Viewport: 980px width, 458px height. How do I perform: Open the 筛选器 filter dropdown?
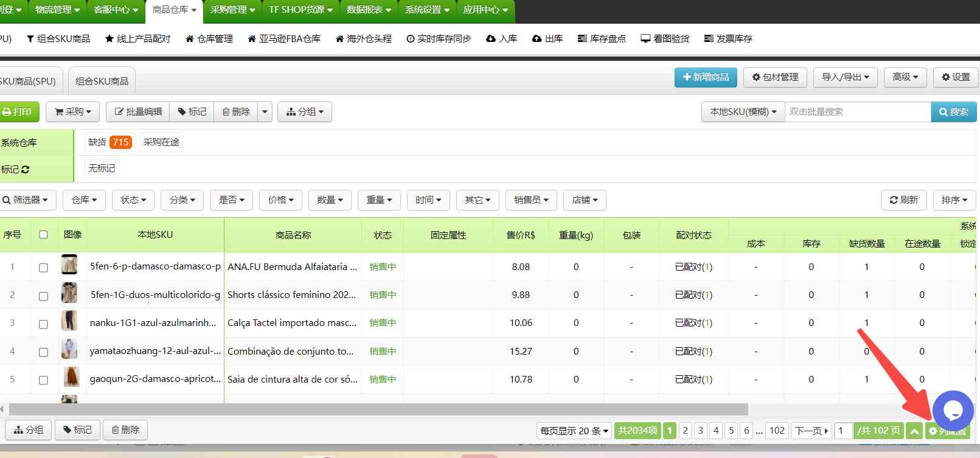pos(28,200)
